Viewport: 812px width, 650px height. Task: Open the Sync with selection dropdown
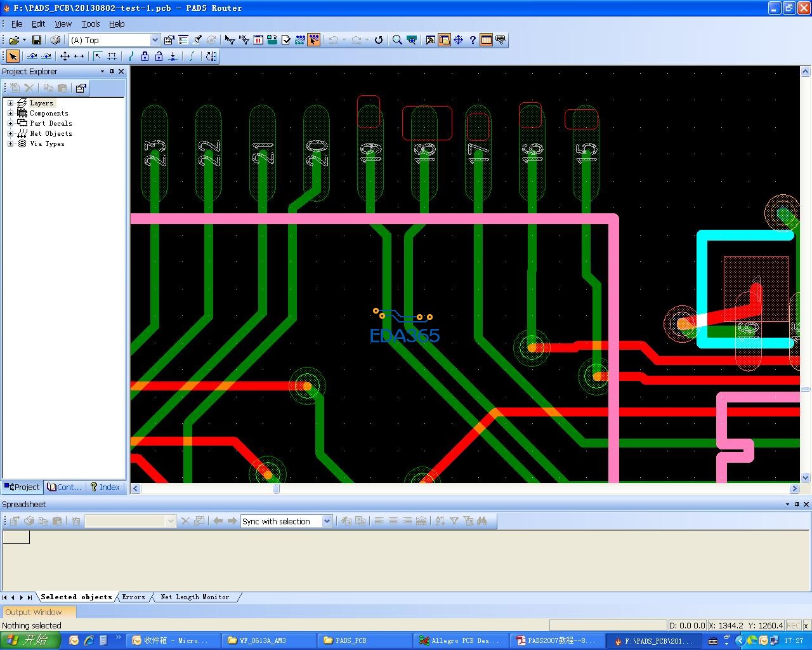pos(327,521)
